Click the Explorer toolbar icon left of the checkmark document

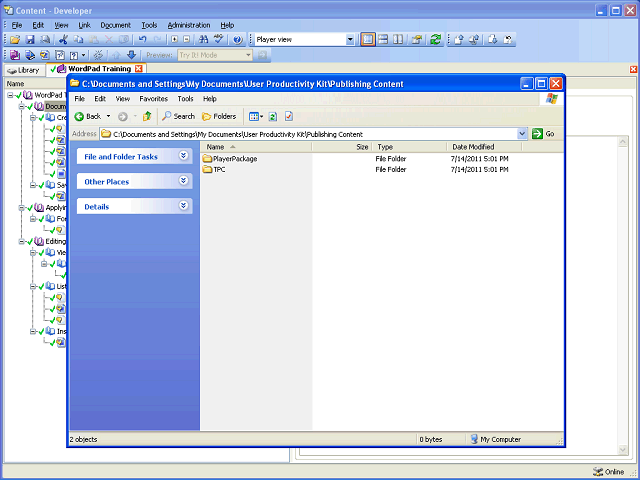point(273,116)
